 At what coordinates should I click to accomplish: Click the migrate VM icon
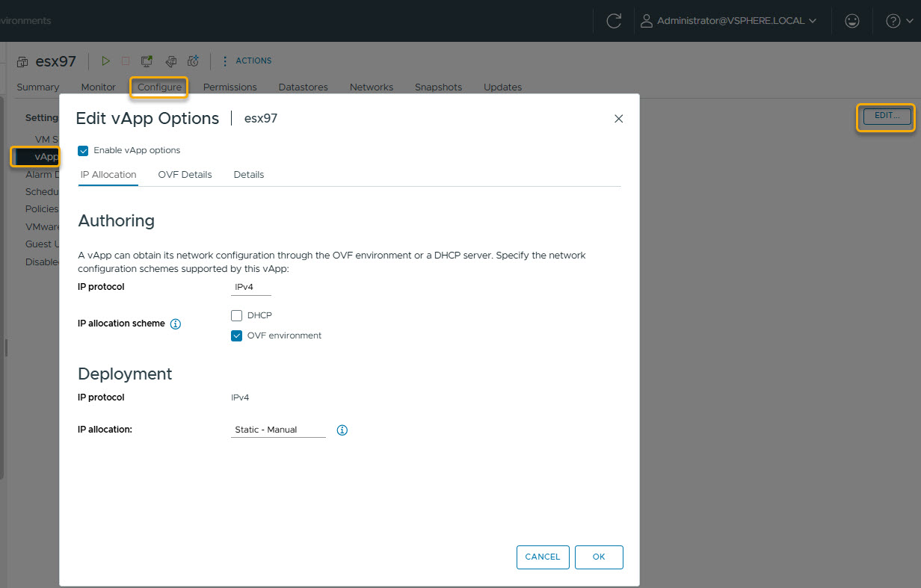170,61
